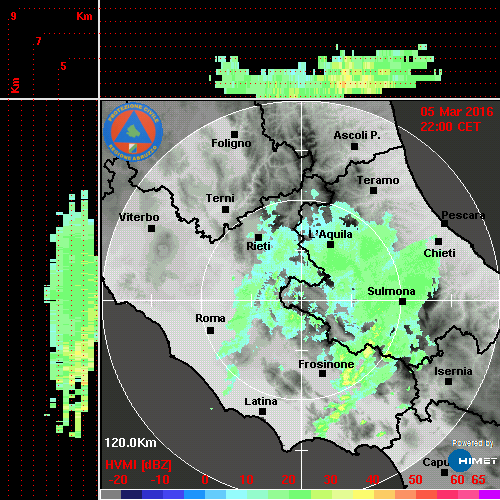
Task: Click the Powered by text
Action: tap(473, 443)
